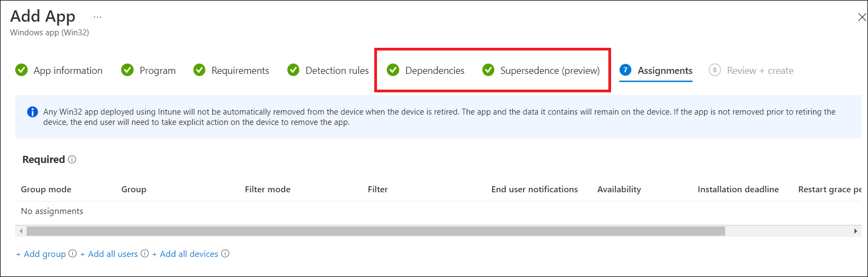Switch to the Dependencies step tab
This screenshot has width=868, height=277.
435,71
